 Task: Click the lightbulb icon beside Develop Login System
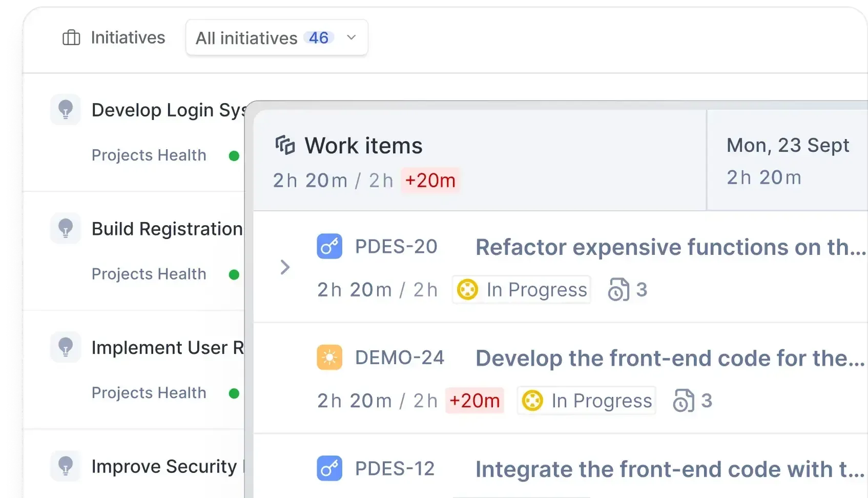click(x=65, y=109)
